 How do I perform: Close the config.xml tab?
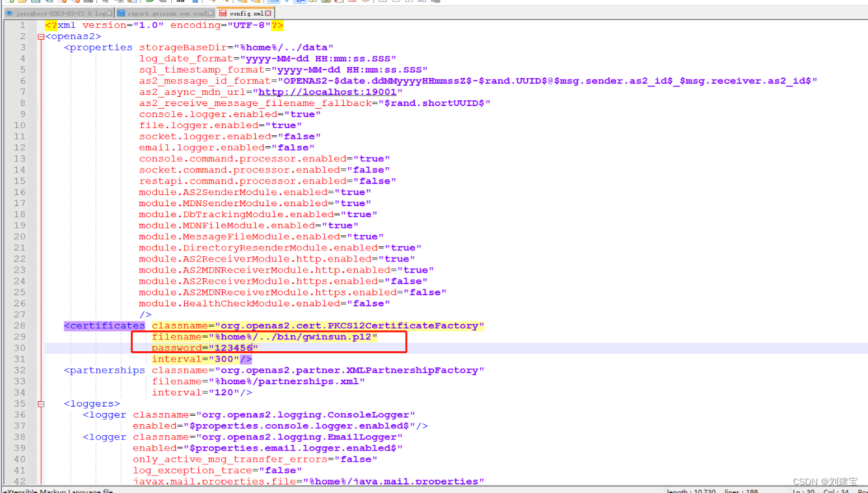tap(268, 13)
